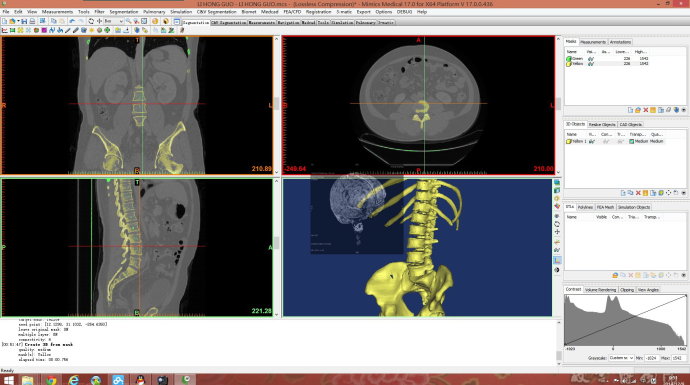This screenshot has height=385, width=690.
Task: Click the Edit Masks pencil icon
Action: (68, 30)
